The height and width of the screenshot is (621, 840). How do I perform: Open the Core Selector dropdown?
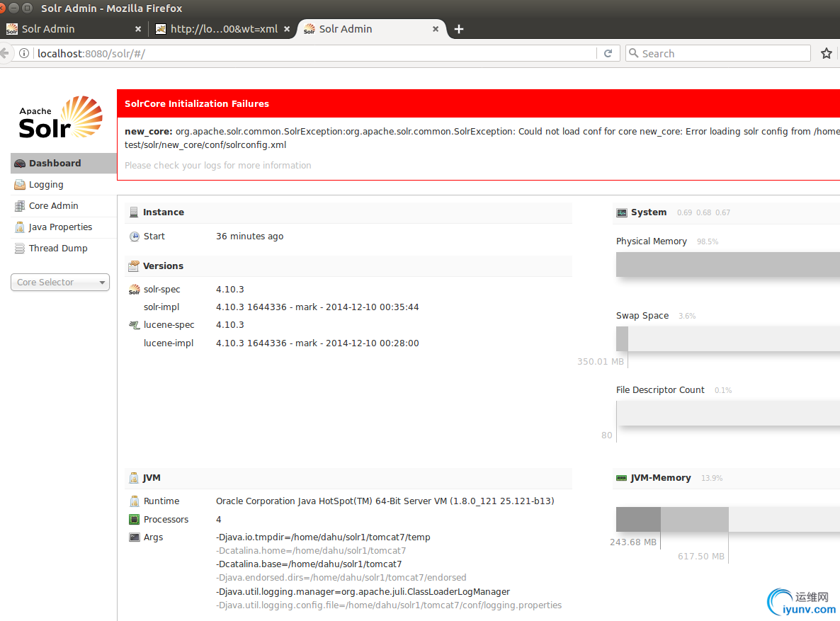[x=60, y=283]
